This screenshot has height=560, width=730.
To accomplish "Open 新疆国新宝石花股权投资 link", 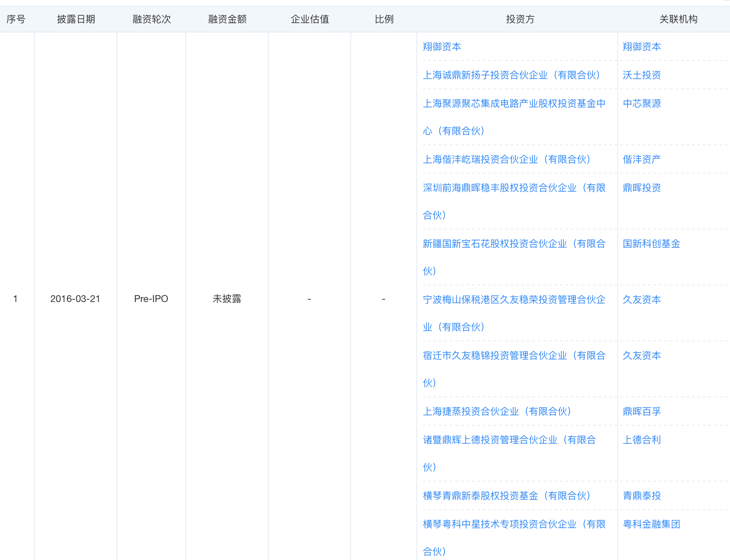I will pyautogui.click(x=514, y=258).
